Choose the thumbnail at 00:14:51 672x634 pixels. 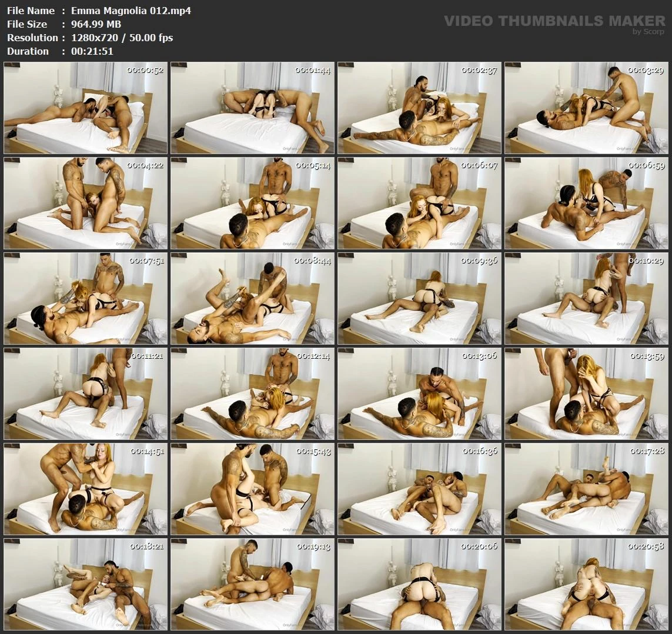click(x=86, y=489)
